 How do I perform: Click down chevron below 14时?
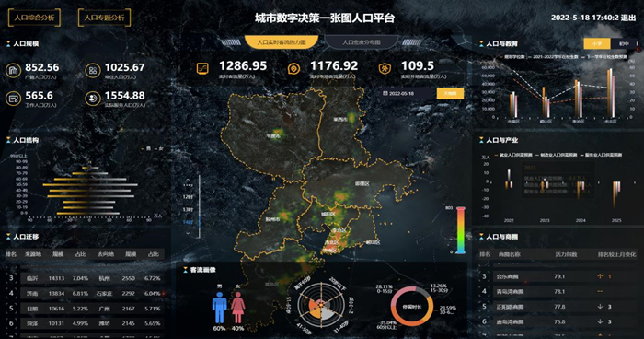[188, 233]
